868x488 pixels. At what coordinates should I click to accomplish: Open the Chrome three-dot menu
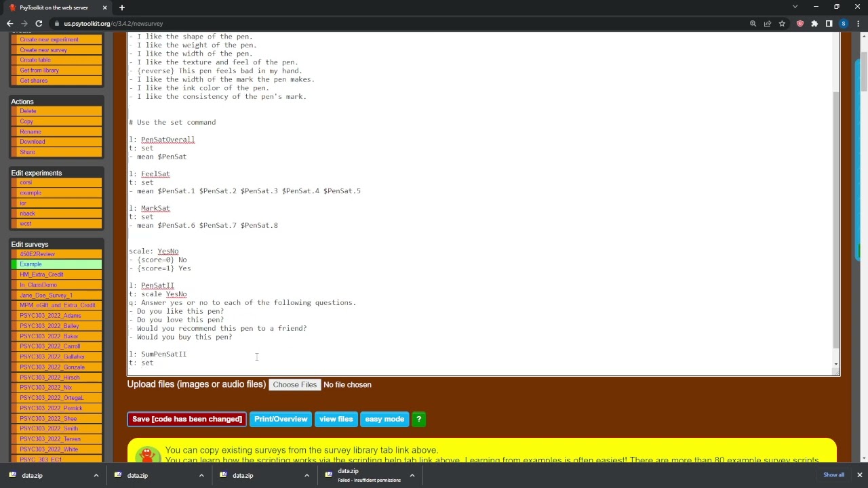click(x=858, y=24)
